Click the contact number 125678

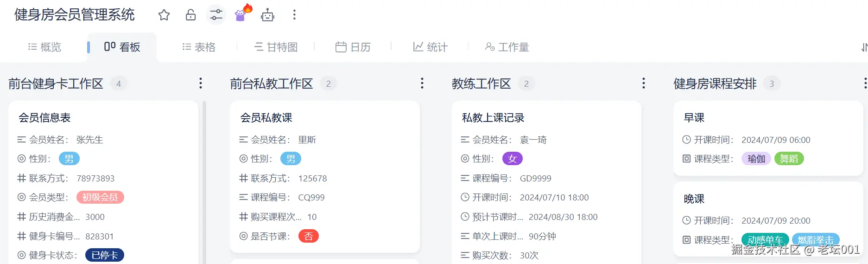coord(312,178)
